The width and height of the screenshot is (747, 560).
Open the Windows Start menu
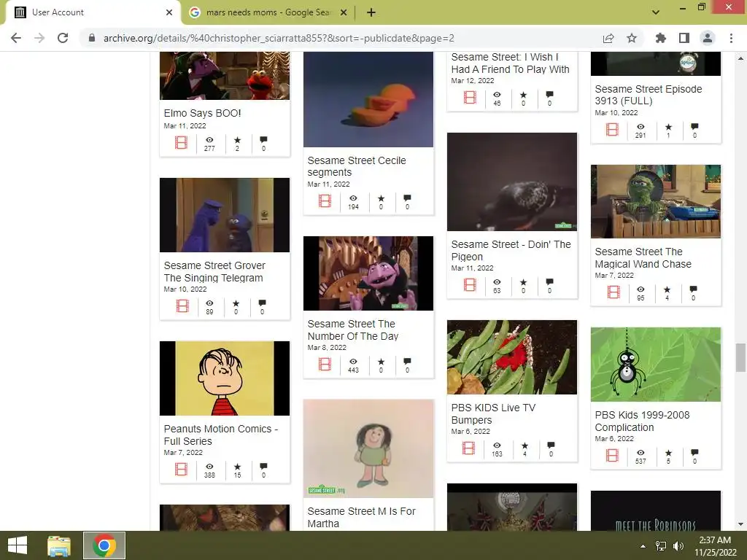coord(18,545)
